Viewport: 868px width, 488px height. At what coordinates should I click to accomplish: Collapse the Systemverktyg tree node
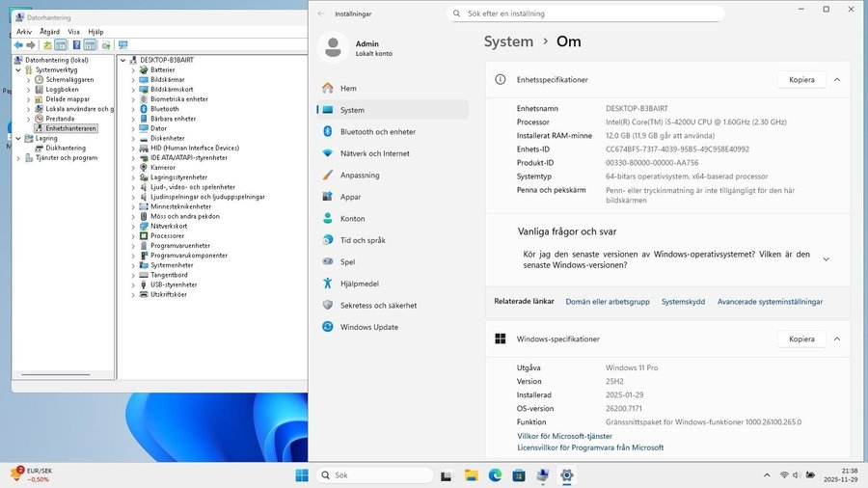point(28,69)
